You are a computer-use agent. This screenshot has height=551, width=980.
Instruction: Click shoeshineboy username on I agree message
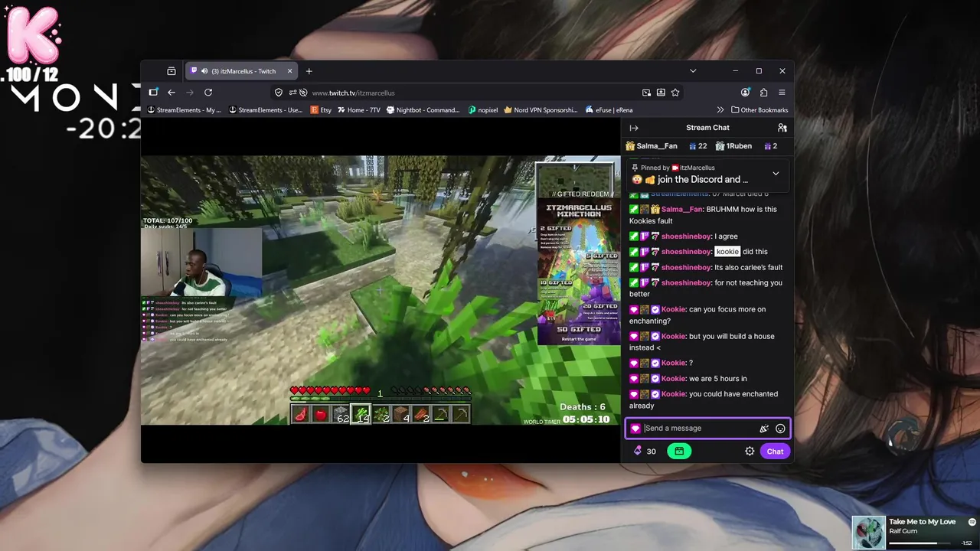[x=686, y=236]
